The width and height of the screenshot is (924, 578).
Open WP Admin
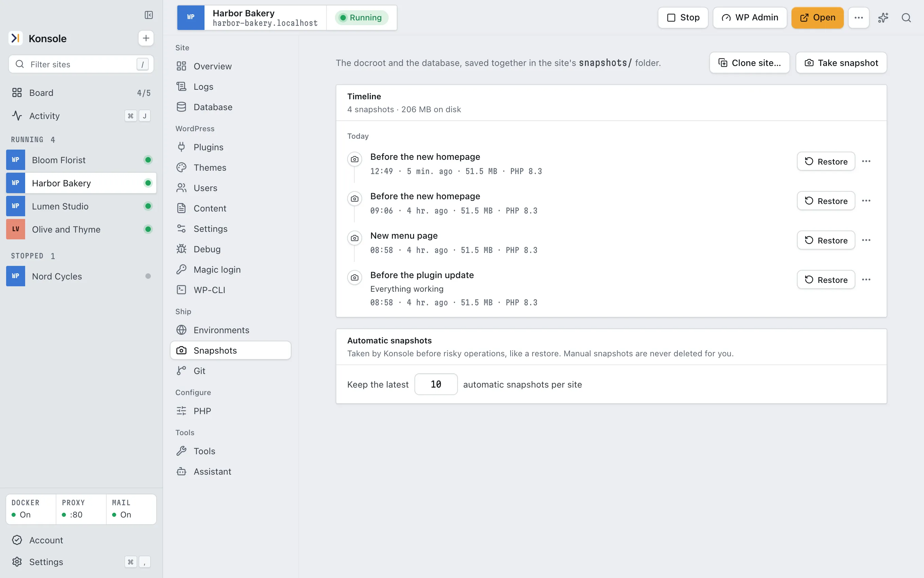(749, 18)
